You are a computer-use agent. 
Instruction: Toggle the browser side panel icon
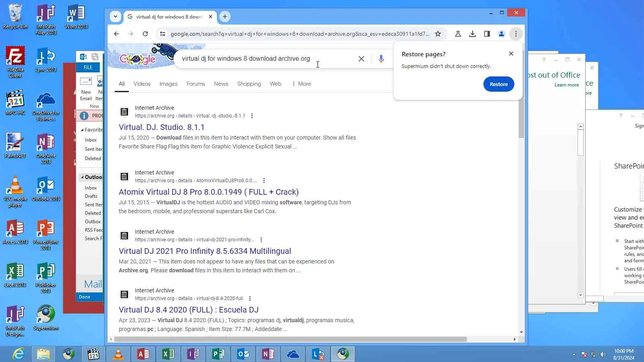pyautogui.click(x=487, y=34)
